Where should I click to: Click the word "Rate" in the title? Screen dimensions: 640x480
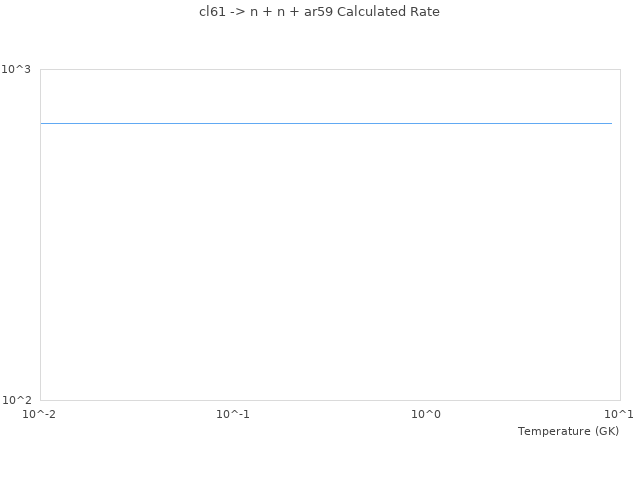pos(424,12)
